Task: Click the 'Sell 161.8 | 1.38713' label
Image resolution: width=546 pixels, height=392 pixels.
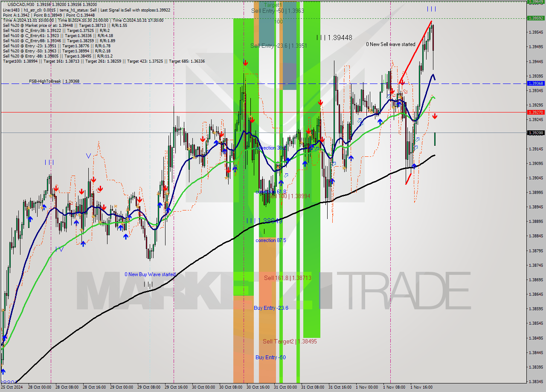Action: pyautogui.click(x=288, y=278)
